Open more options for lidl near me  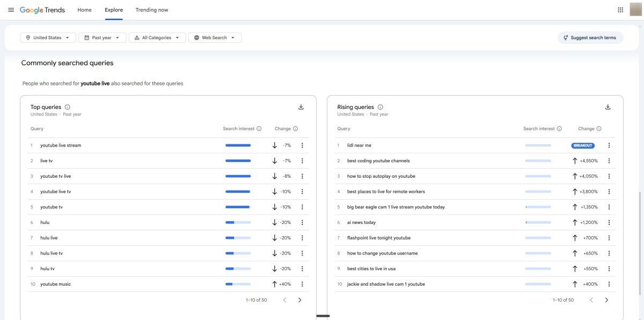pos(609,146)
